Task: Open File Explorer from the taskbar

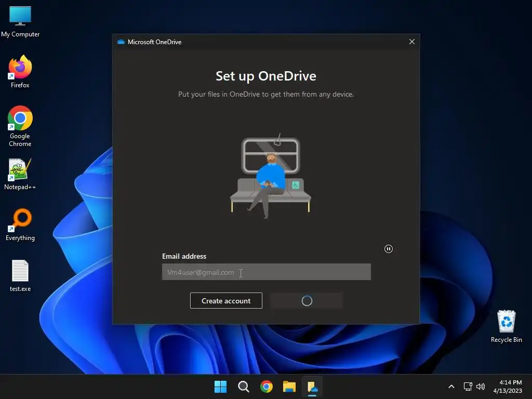Action: coord(289,387)
